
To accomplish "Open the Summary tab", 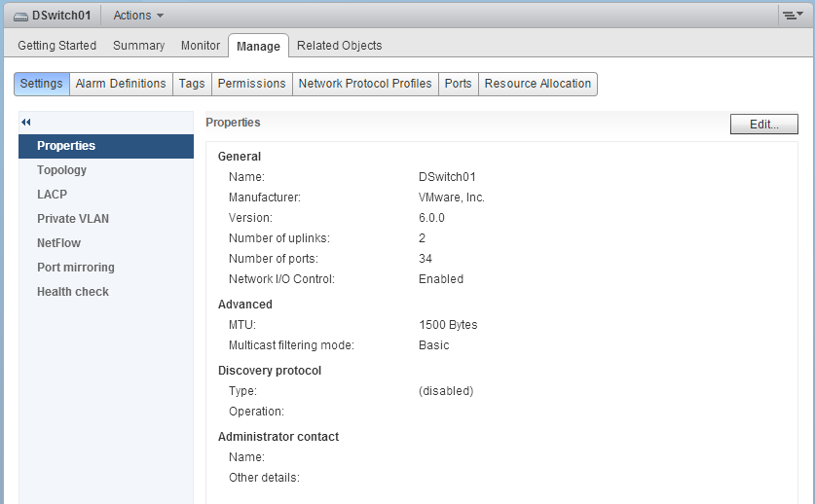I will [x=138, y=46].
